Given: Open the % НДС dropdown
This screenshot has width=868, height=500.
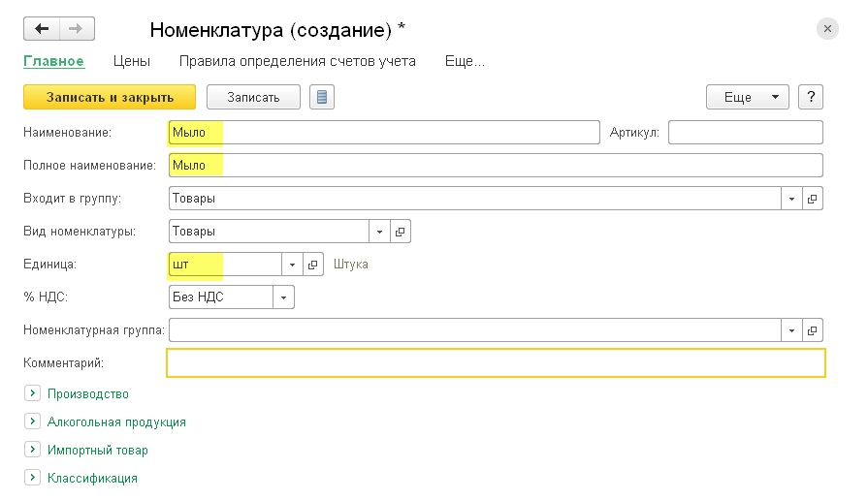Looking at the screenshot, I should point(283,297).
